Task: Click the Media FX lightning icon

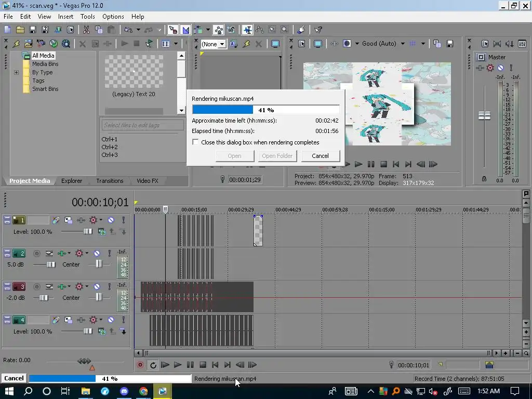Action: coord(16,44)
